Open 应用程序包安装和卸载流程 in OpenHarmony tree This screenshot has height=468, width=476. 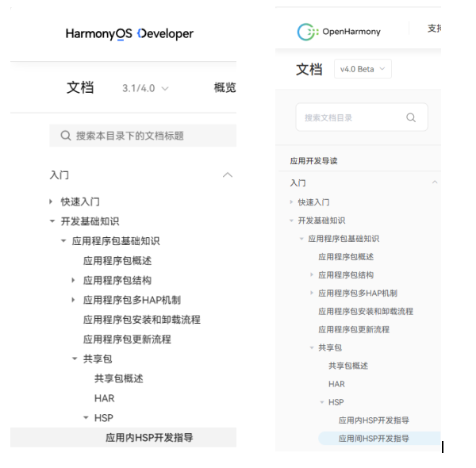pyautogui.click(x=366, y=312)
